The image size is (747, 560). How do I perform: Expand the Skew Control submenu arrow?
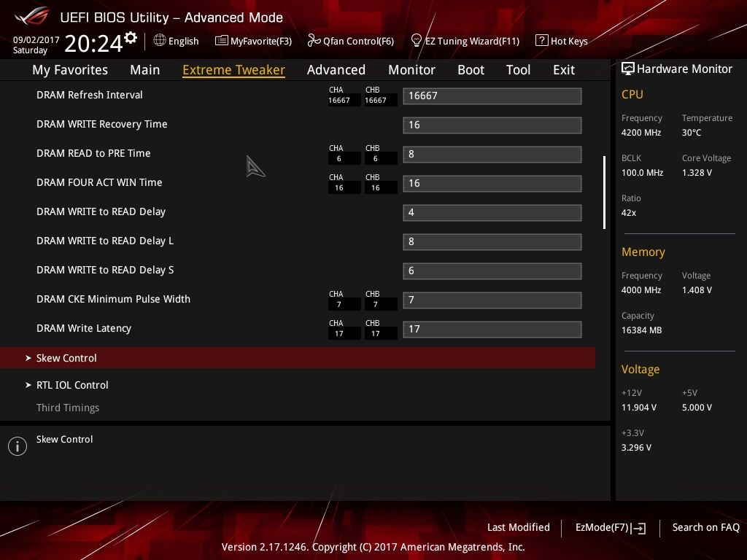click(28, 357)
